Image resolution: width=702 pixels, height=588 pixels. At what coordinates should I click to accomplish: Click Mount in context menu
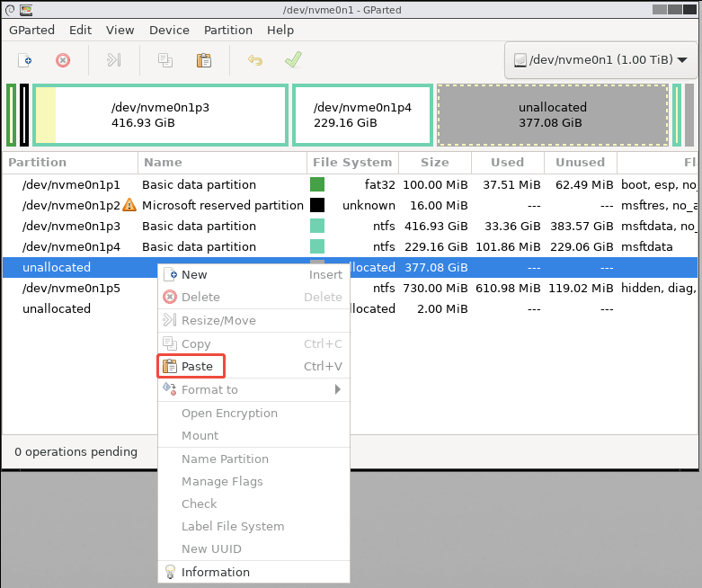click(x=253, y=435)
